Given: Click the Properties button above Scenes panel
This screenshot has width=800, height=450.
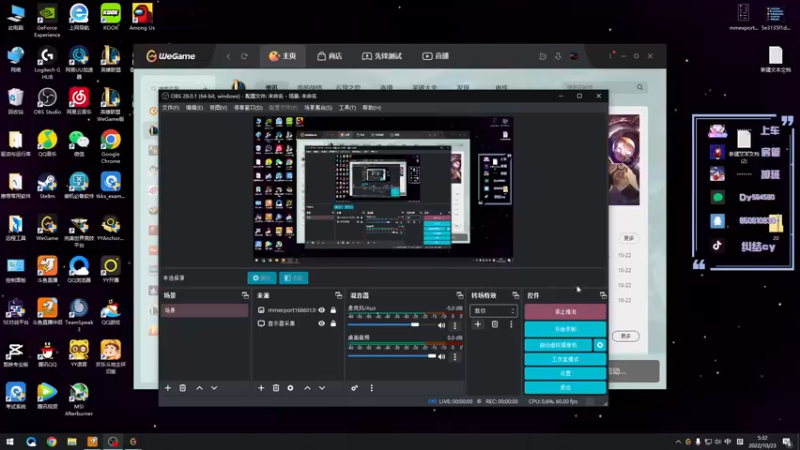Looking at the screenshot, I should point(262,278).
